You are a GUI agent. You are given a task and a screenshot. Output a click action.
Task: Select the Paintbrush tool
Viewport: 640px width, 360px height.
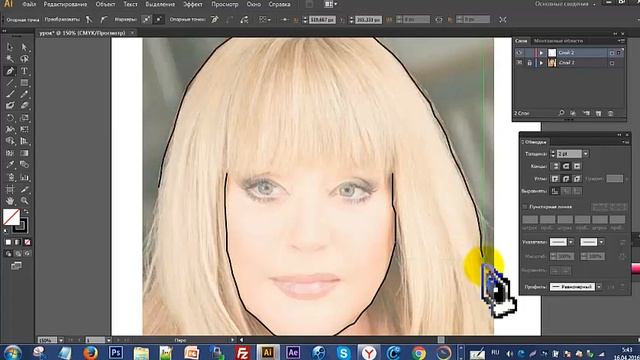10,95
